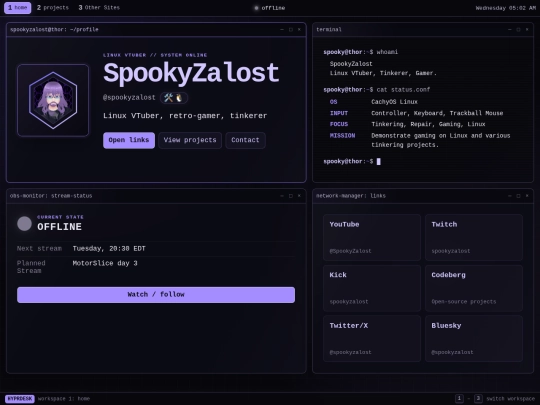
Task: Open the 2 projects workspace tab
Action: tap(53, 8)
